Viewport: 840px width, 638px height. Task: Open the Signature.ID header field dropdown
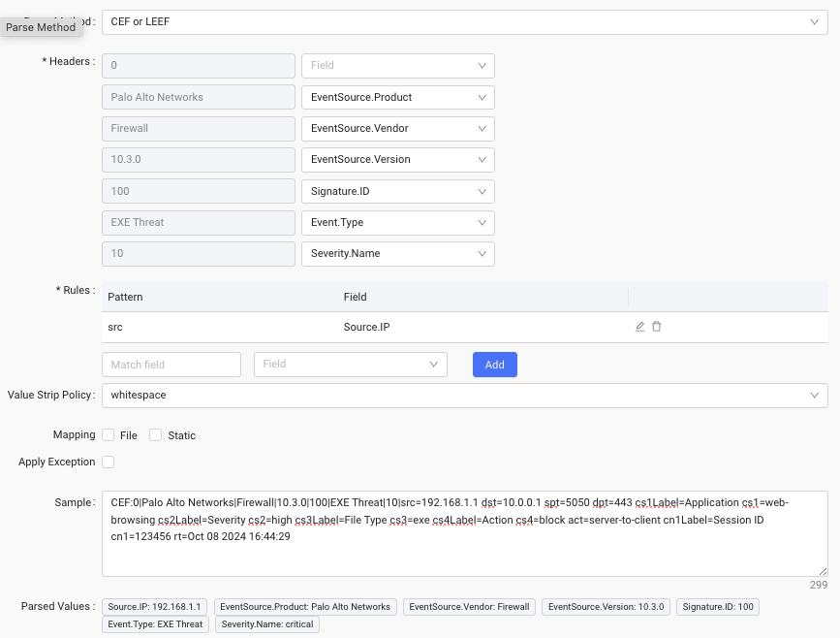397,191
